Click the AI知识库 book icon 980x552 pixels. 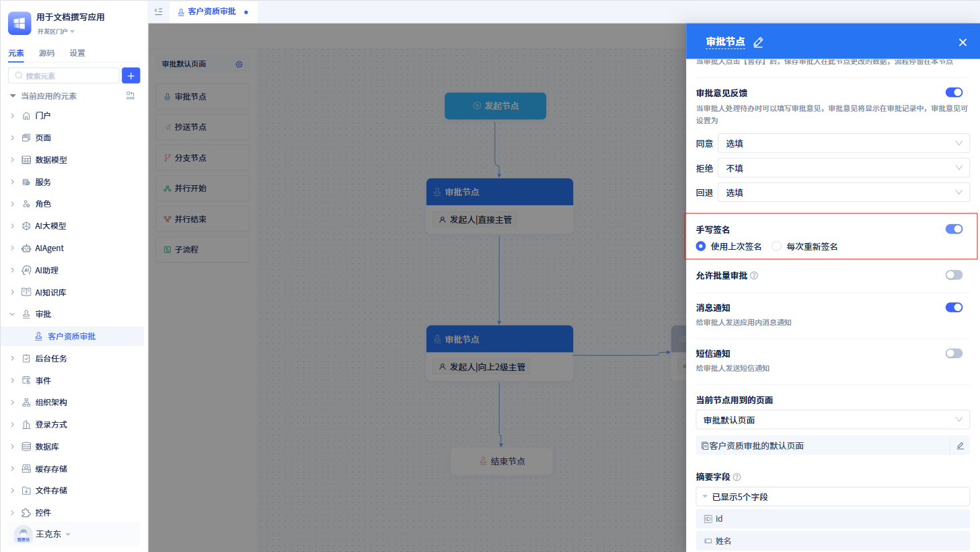tap(26, 292)
